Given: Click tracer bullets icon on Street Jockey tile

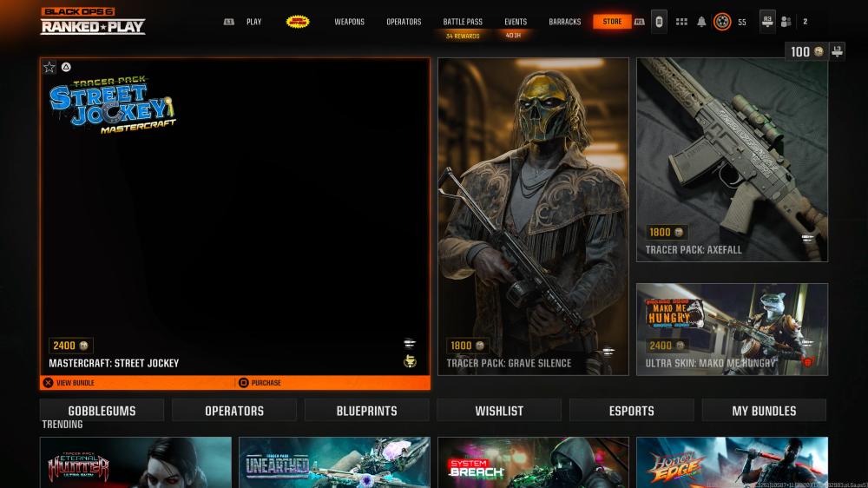Looking at the screenshot, I should click(x=410, y=344).
